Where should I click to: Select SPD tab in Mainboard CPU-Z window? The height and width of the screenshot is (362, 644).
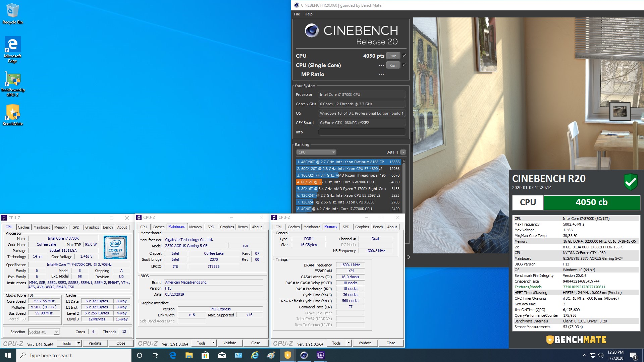(x=211, y=227)
